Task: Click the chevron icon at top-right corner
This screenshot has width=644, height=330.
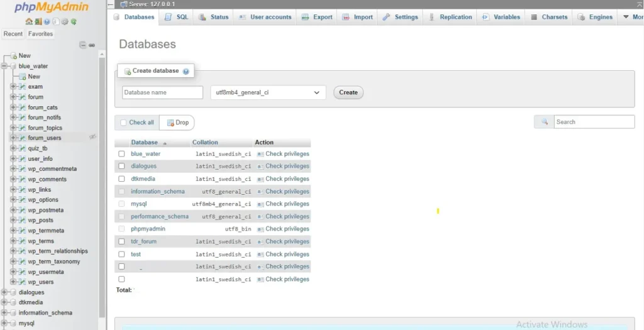Action: coord(639,4)
